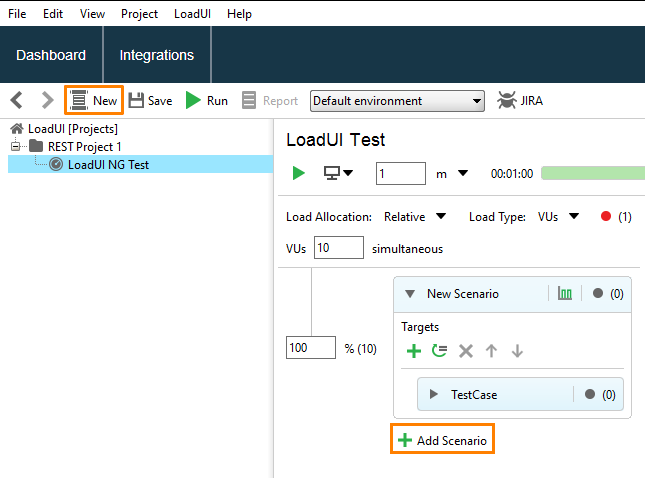Click the test duration input field

[401, 173]
